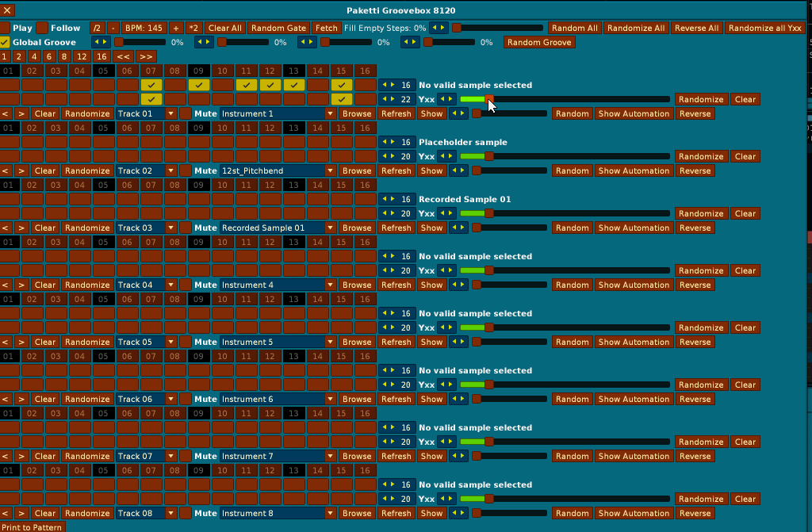Click the Fill Empty Steps slider
The width and height of the screenshot is (812, 532).
(x=497, y=28)
